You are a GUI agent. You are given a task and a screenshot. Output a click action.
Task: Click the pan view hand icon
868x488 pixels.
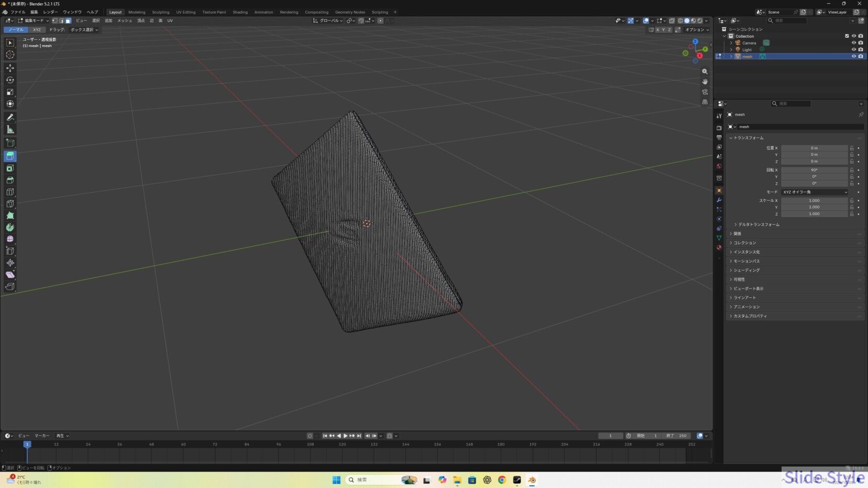point(705,82)
